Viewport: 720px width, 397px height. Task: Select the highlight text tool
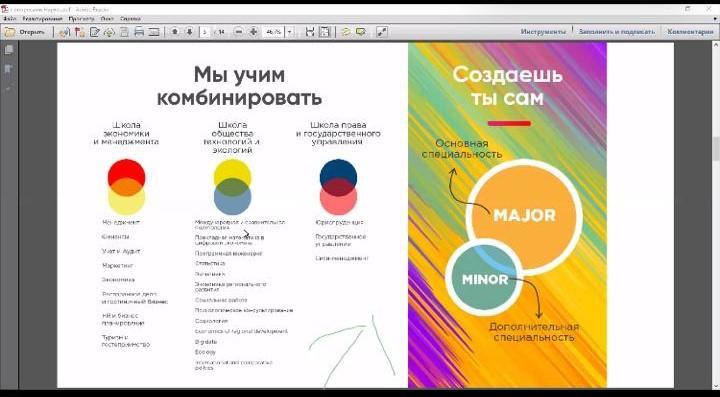coord(361,32)
